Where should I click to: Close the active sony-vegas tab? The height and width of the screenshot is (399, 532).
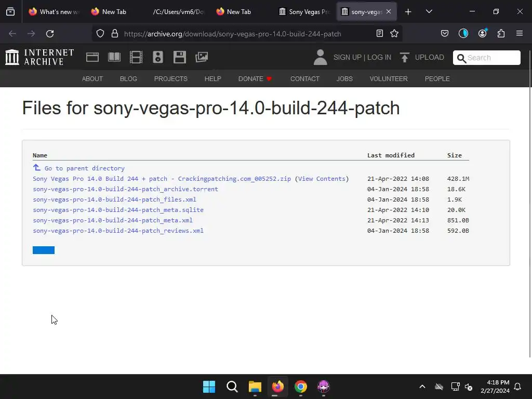click(389, 11)
